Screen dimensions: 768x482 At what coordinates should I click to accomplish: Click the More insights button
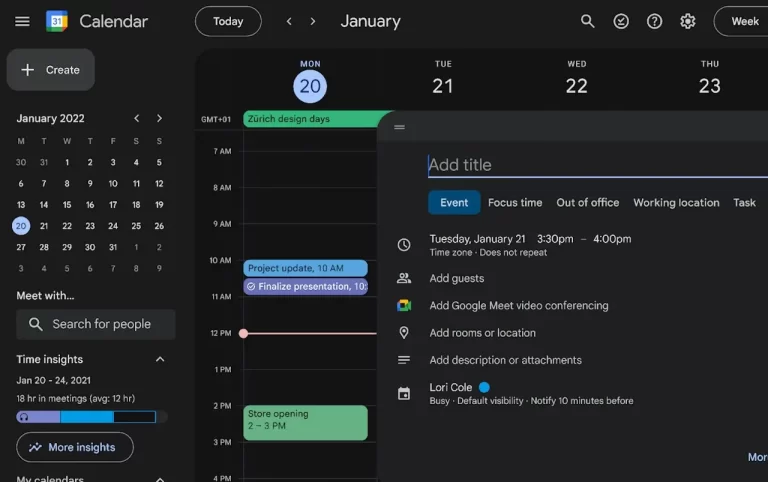pyautogui.click(x=75, y=447)
